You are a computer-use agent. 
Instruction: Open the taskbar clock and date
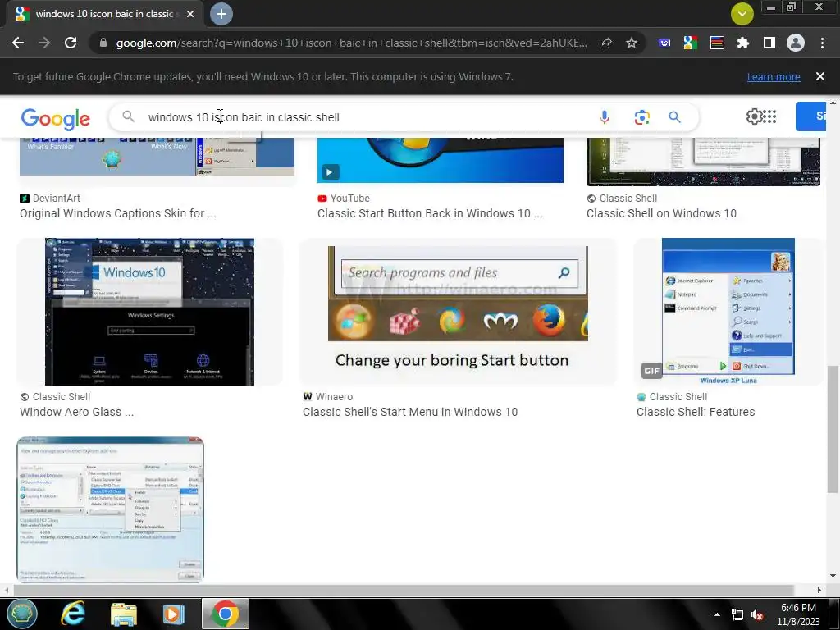coord(798,614)
